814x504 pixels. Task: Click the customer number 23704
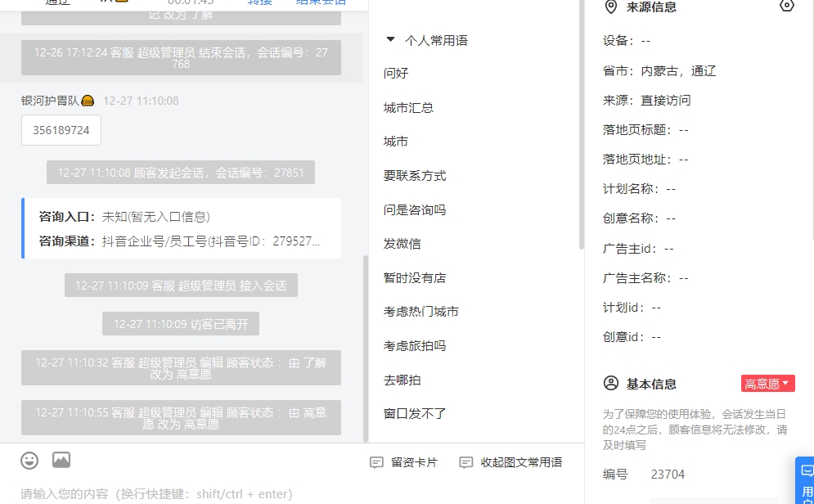(668, 475)
